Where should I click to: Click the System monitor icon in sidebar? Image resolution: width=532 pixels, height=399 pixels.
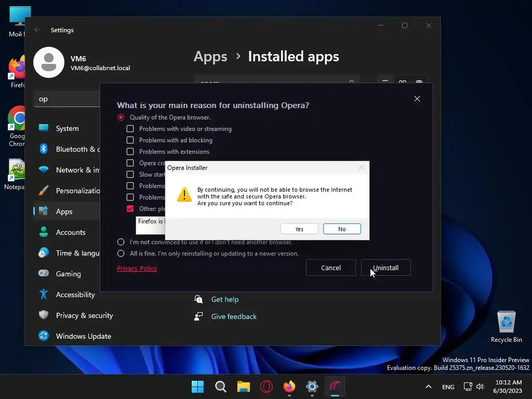pos(44,128)
